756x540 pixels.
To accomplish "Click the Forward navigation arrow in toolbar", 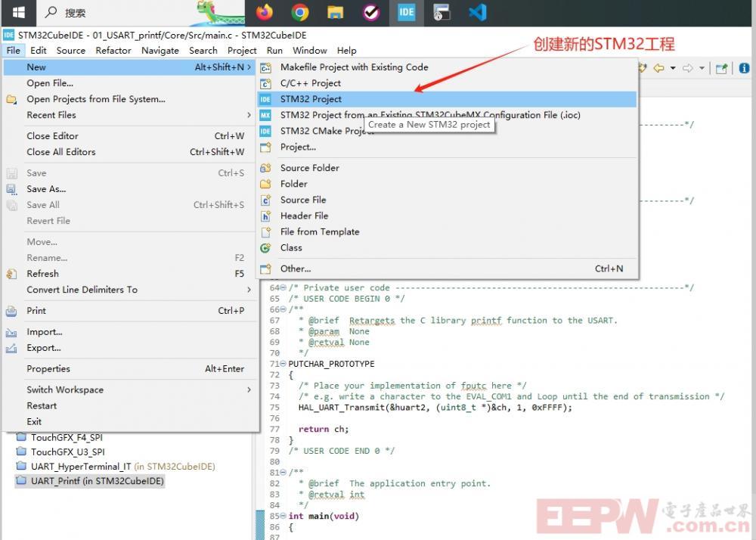I will pos(688,68).
